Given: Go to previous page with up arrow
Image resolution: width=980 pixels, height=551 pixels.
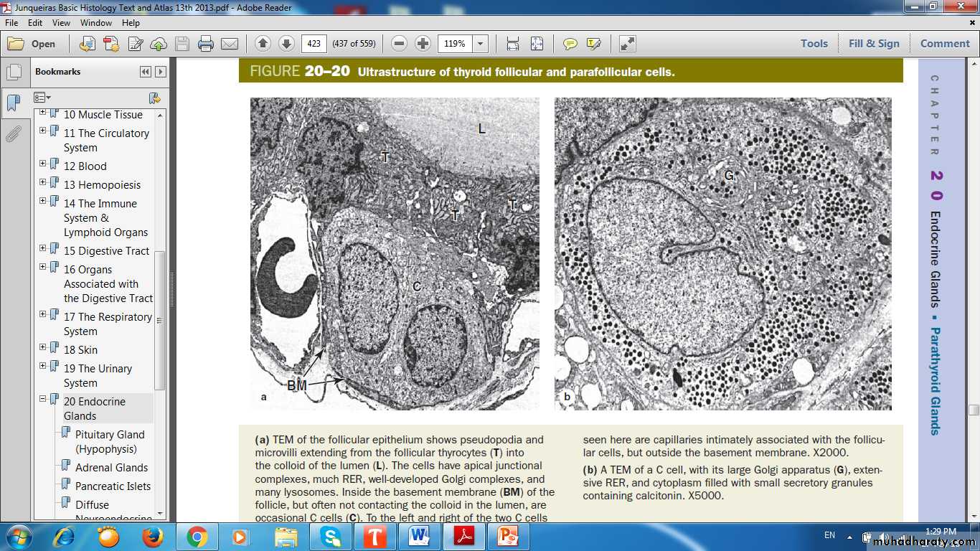Looking at the screenshot, I should point(263,44).
